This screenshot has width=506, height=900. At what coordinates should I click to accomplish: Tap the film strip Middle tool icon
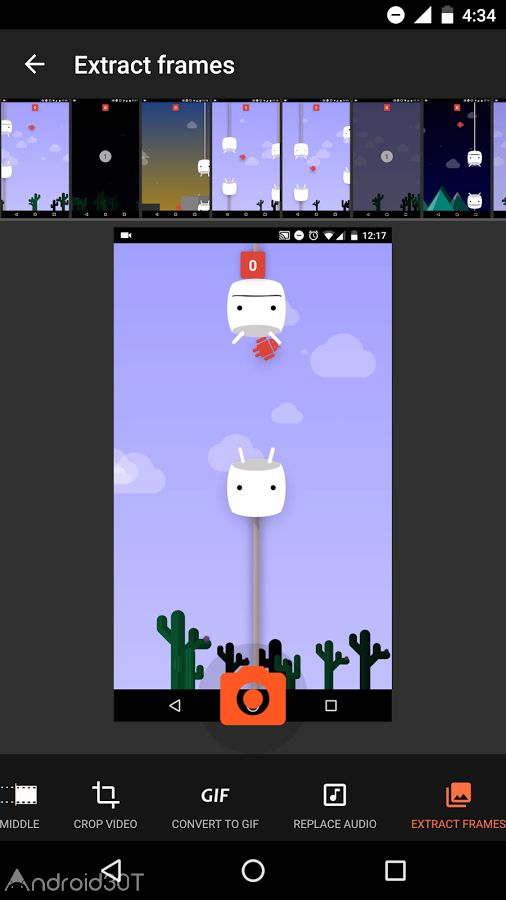click(19, 795)
